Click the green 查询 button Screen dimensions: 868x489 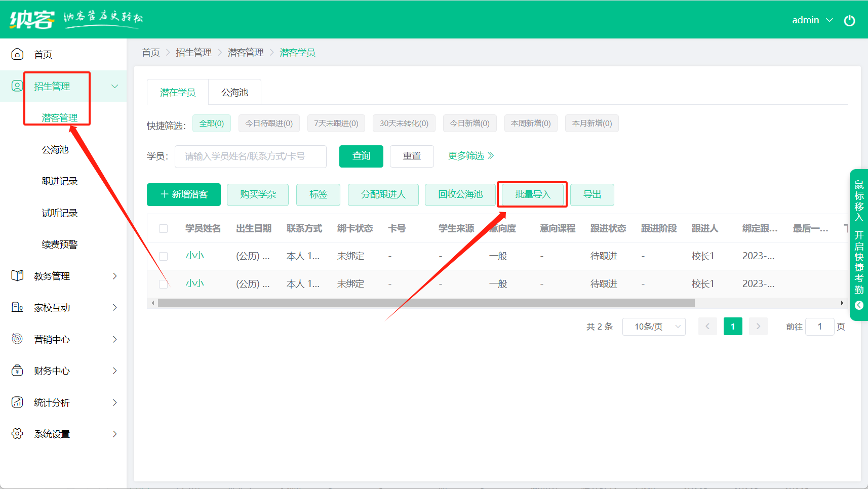361,156
